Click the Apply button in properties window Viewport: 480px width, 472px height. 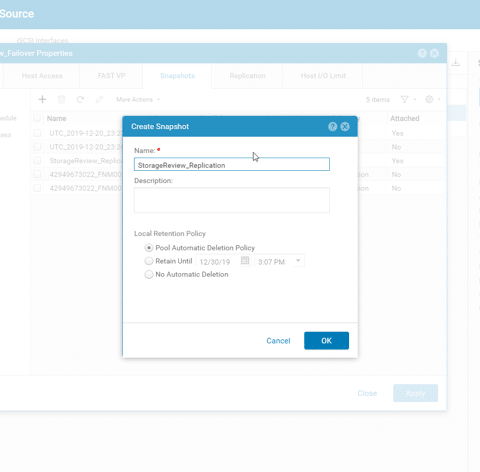click(415, 393)
